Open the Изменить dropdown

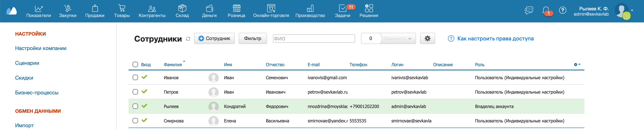(x=398, y=38)
